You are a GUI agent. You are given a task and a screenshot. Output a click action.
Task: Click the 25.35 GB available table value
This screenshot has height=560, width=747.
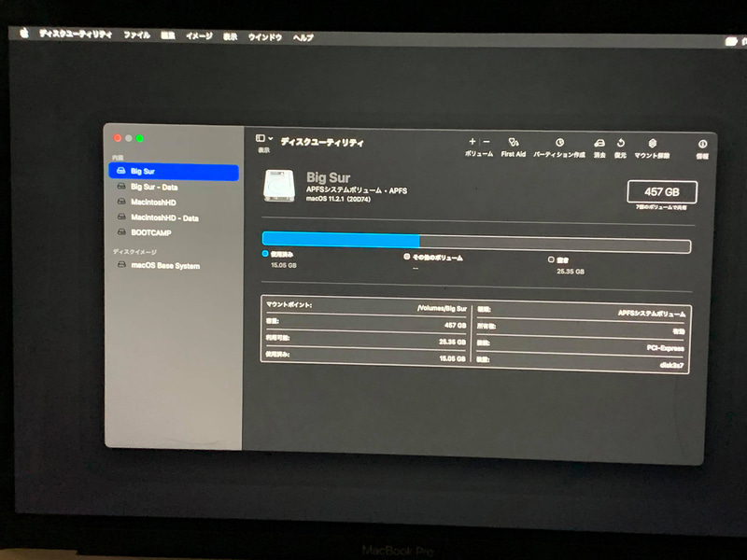(452, 342)
